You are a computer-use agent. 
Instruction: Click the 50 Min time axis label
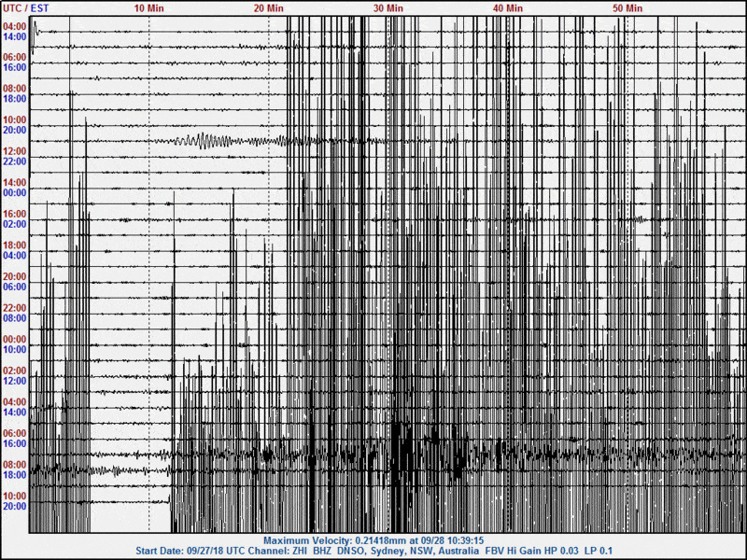[x=627, y=7]
